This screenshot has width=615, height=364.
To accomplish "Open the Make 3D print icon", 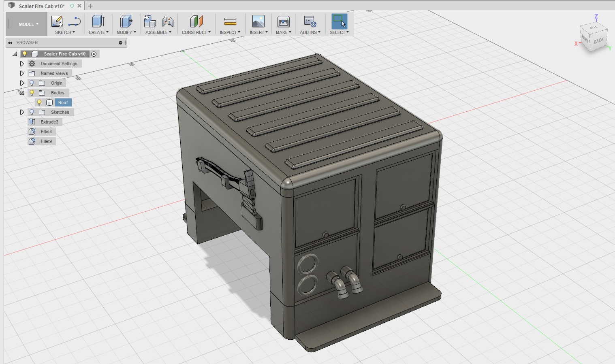I will [283, 21].
